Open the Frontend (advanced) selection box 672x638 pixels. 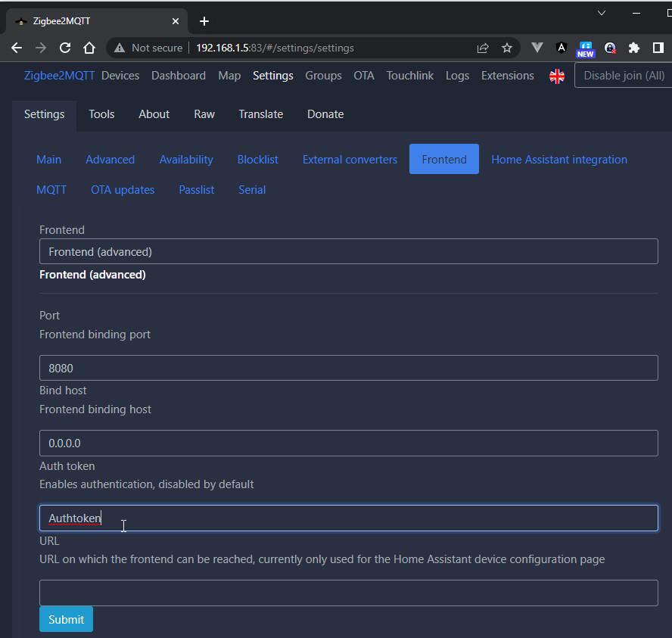(348, 251)
